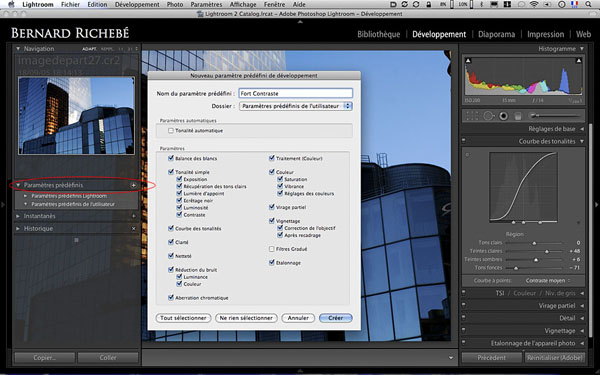Viewport: 600px width, 375px height.
Task: Click Tout sélectionner button
Action: [x=183, y=318]
